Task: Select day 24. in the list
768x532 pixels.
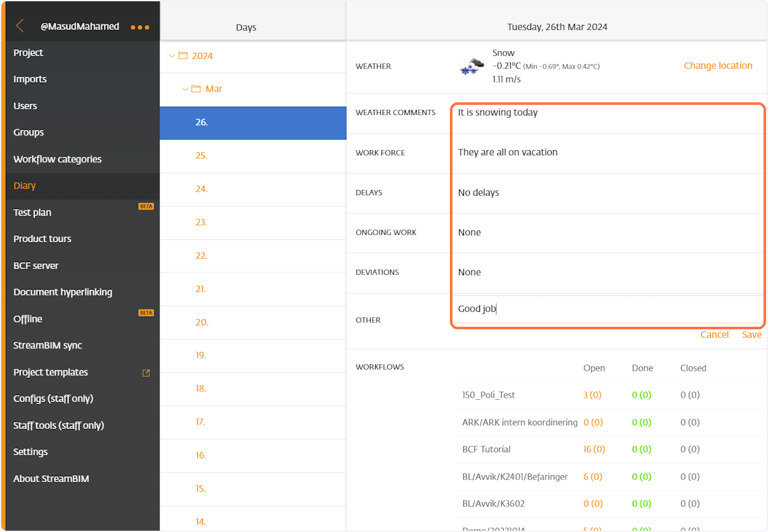Action: 253,189
